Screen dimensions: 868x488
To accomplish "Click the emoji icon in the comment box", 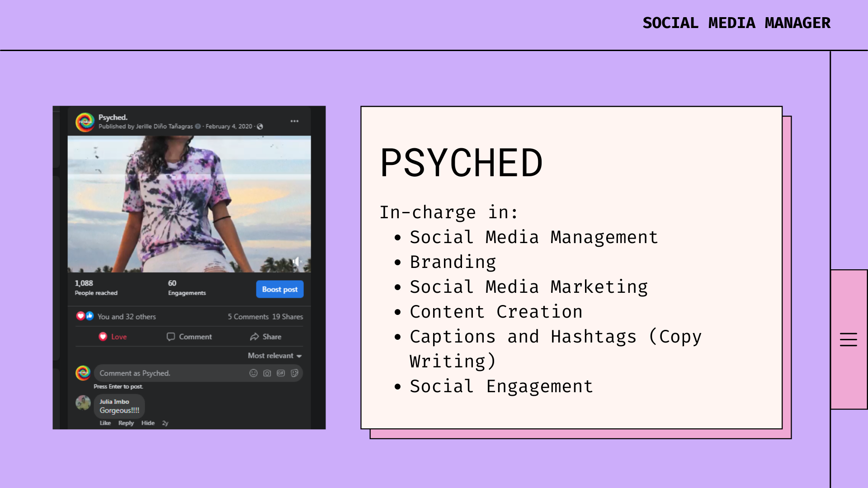I will click(253, 373).
